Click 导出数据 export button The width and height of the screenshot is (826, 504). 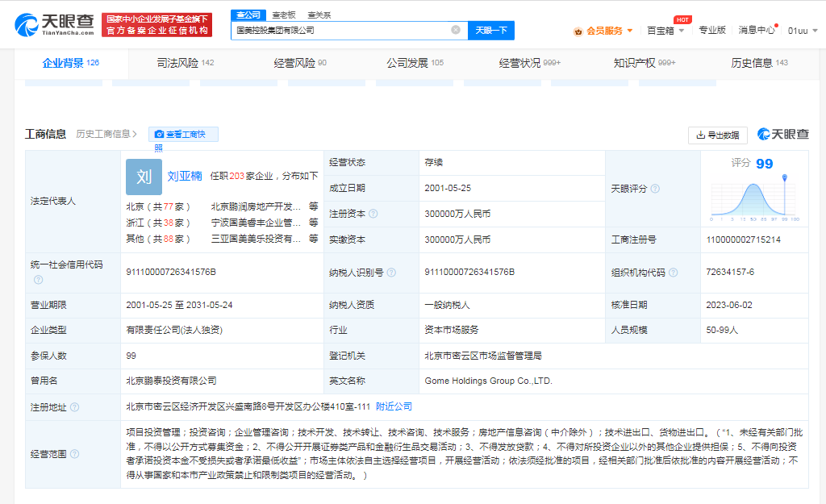point(717,135)
